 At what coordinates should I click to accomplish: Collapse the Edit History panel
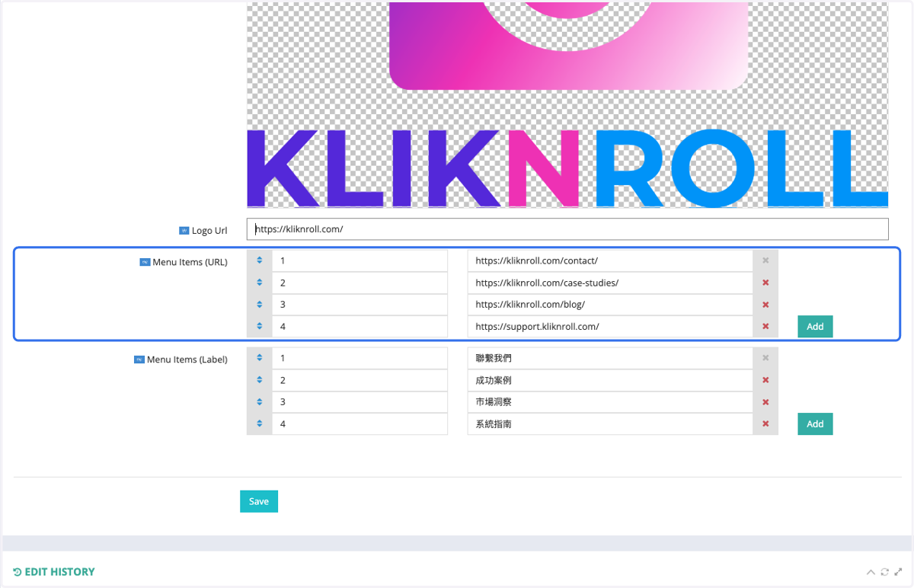(871, 572)
